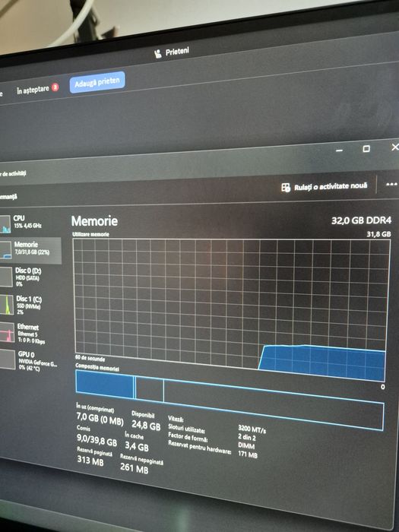
Task: Click the 'Factor de formă:' label
Action: pos(188,437)
